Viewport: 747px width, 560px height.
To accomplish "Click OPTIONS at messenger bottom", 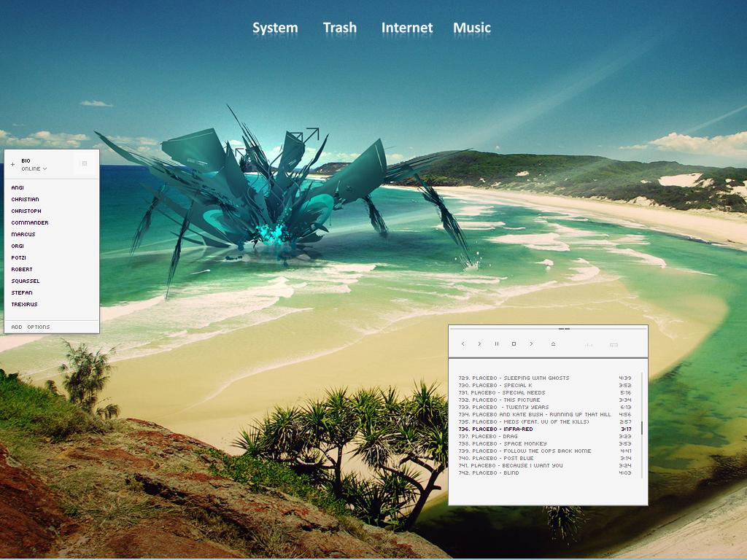I will [39, 327].
